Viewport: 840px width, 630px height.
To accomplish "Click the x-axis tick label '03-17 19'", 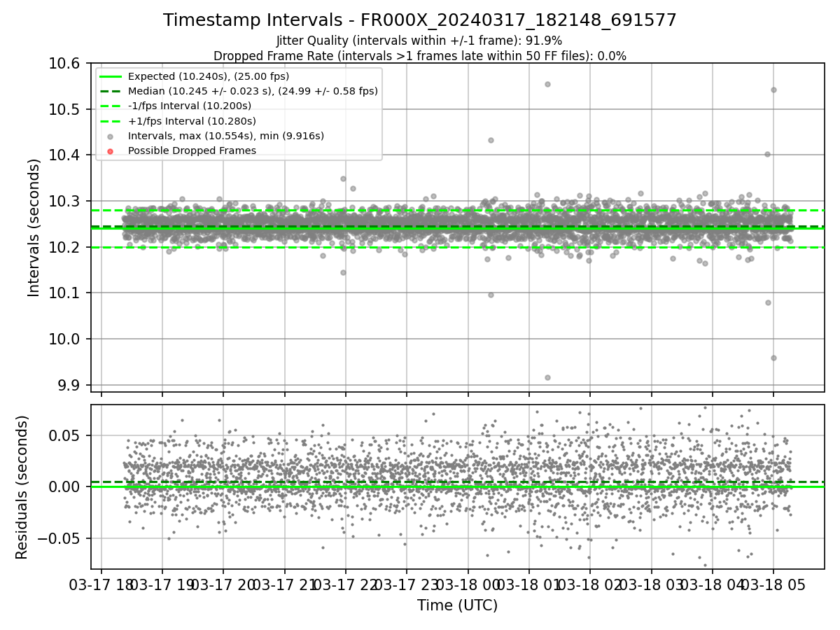I will [x=162, y=584].
